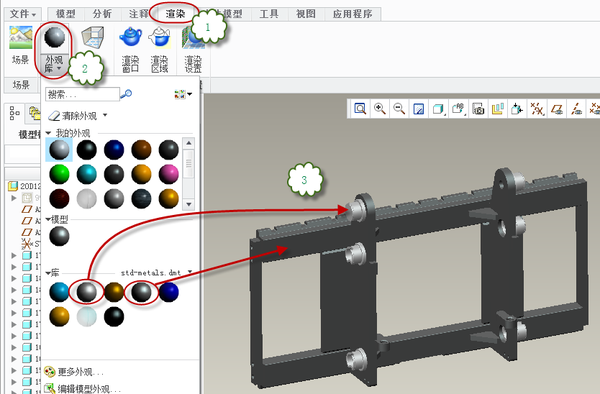The width and height of the screenshot is (600, 394).
Task: Click the 渲染区域 teapot icon
Action: pos(160,37)
